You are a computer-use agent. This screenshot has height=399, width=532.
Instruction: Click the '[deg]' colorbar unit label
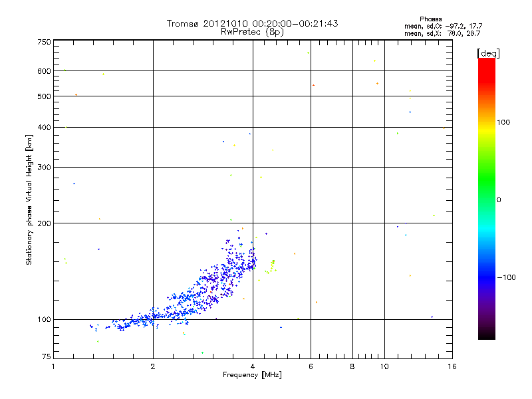tap(488, 53)
